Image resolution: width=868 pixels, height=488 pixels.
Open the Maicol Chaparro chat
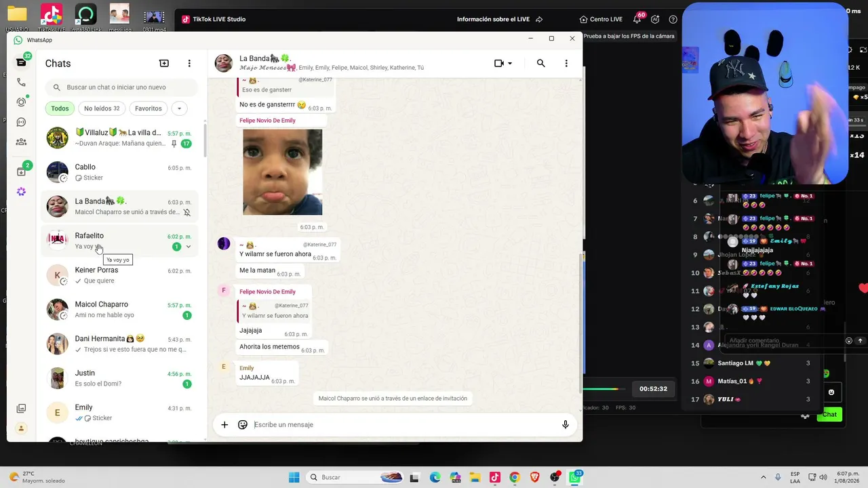(x=119, y=310)
